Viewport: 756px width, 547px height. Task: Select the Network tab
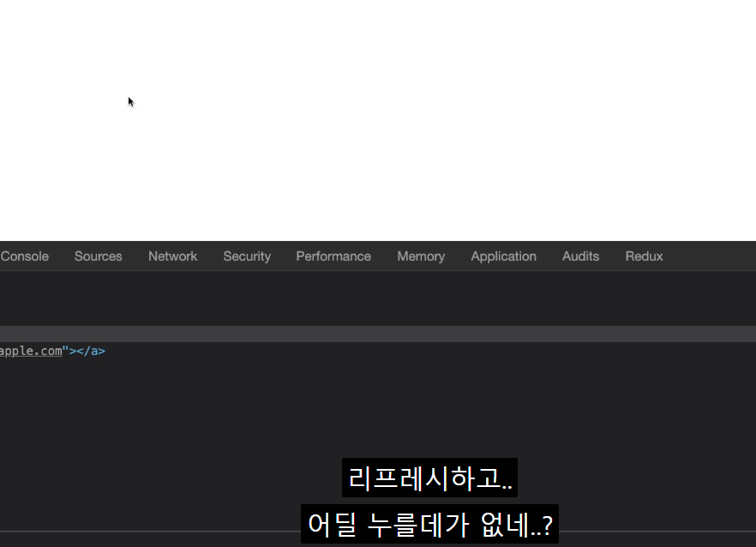(x=172, y=256)
